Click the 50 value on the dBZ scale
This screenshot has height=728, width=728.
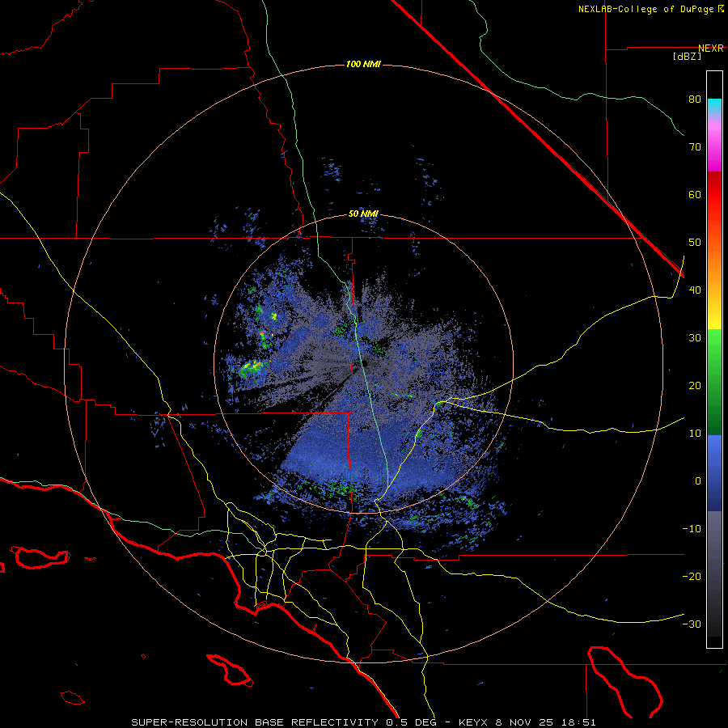[x=695, y=243]
